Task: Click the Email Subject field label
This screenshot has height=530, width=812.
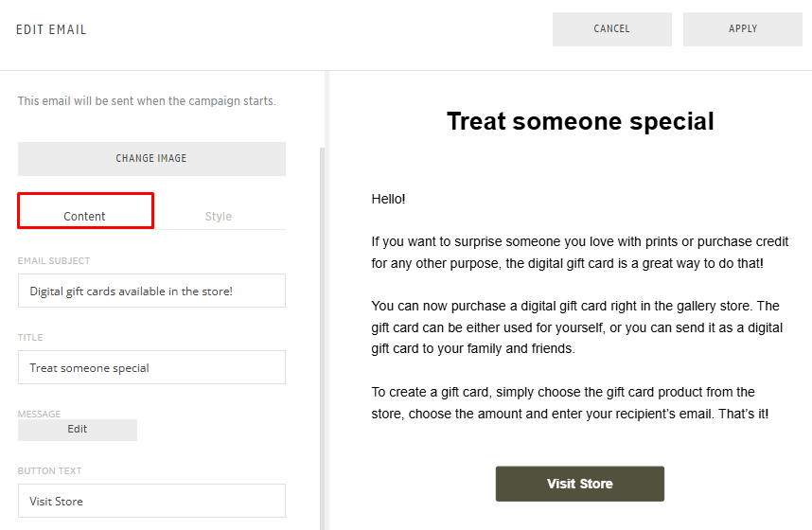Action: (54, 260)
